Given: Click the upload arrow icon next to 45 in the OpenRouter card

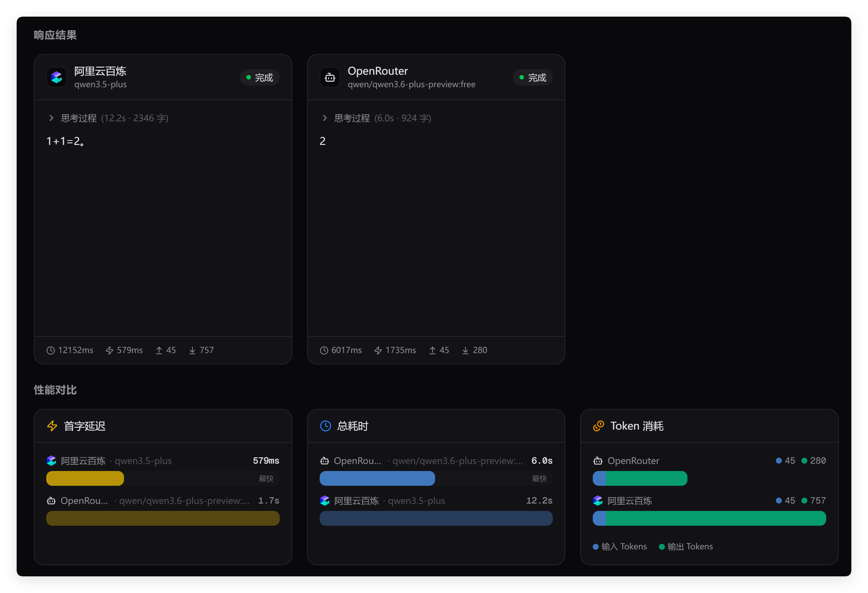Looking at the screenshot, I should click(x=432, y=350).
